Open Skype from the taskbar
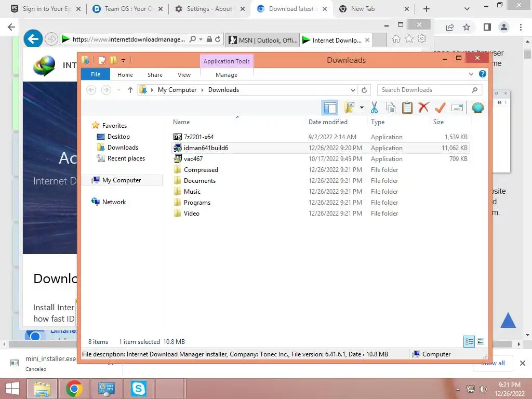This screenshot has height=399, width=532. pos(138,389)
